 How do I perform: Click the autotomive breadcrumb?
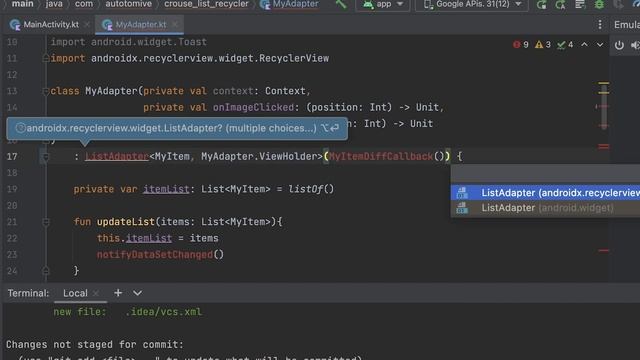tap(129, 4)
